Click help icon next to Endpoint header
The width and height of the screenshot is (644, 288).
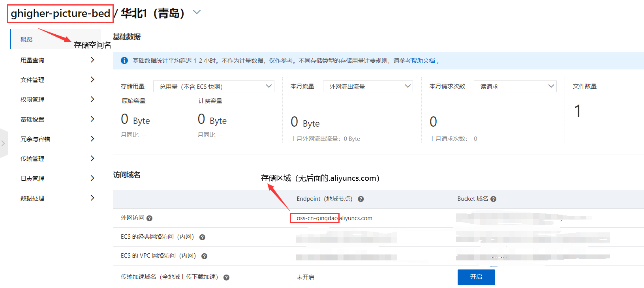360,199
